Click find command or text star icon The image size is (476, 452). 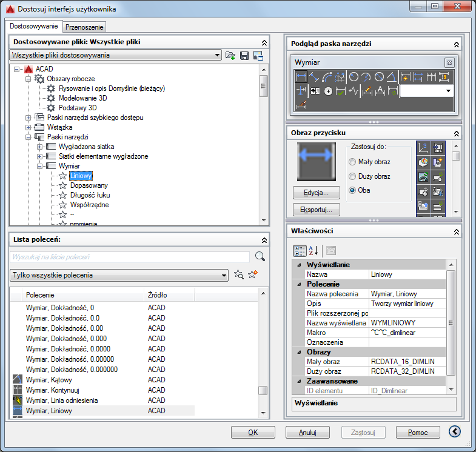tap(239, 275)
